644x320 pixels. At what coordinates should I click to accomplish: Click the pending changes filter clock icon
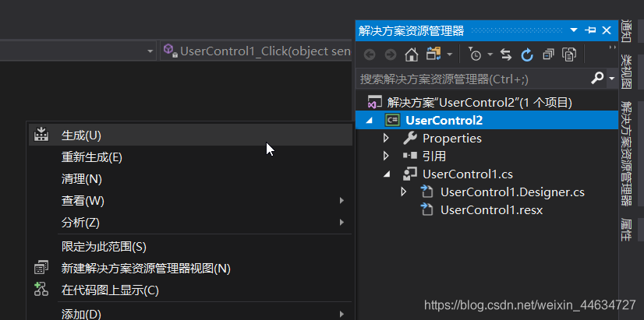475,55
